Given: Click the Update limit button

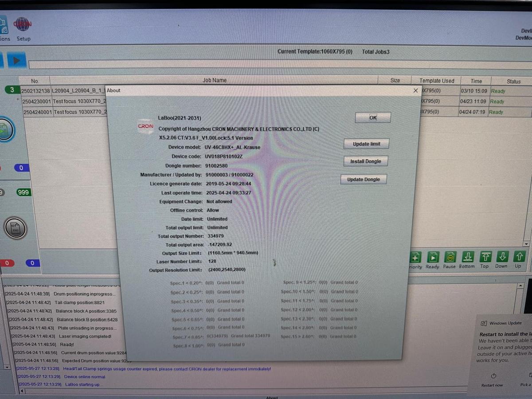Looking at the screenshot, I should click(x=366, y=144).
